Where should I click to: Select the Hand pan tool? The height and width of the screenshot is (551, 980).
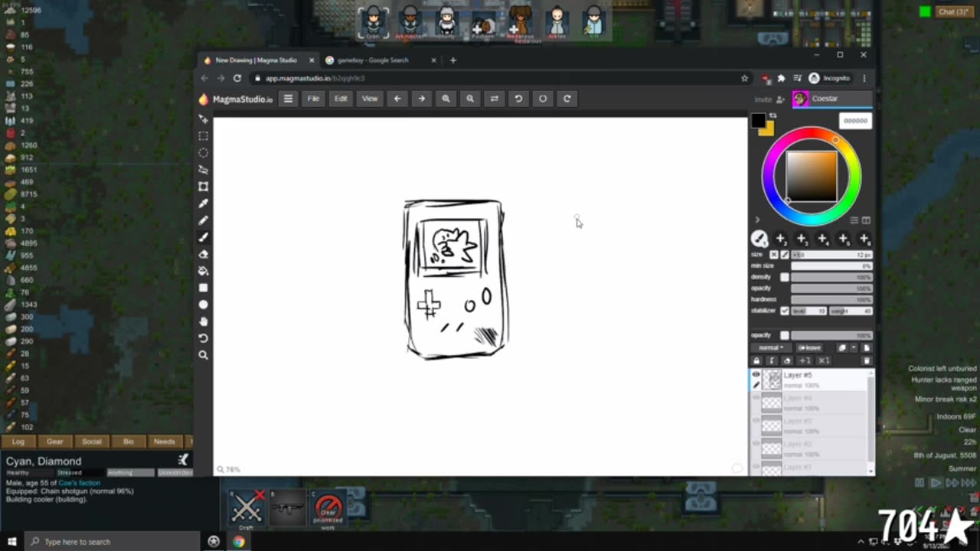[203, 321]
